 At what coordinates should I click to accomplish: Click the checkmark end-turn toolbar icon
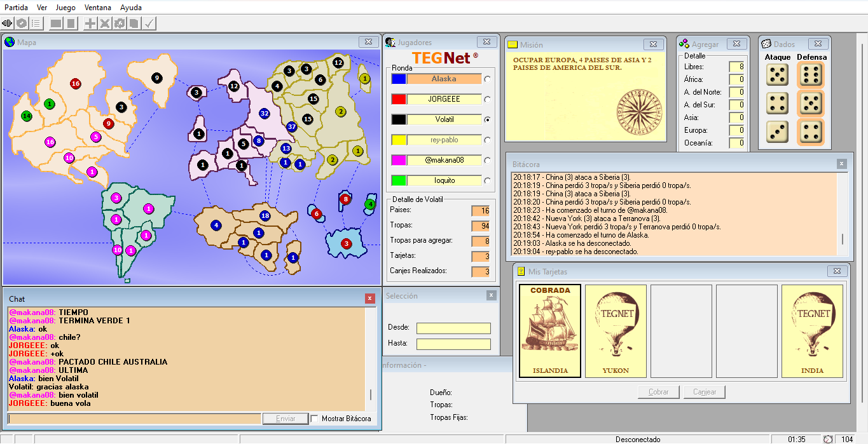[148, 24]
